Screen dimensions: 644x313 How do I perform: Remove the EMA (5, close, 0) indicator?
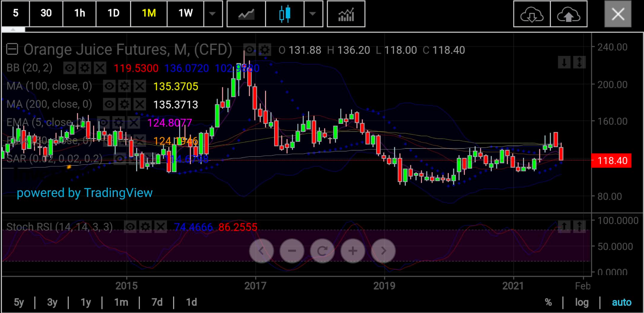pos(134,122)
